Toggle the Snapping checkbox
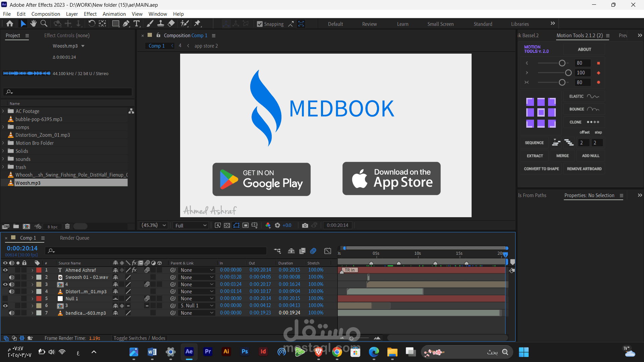Image resolution: width=644 pixels, height=362 pixels. [260, 24]
